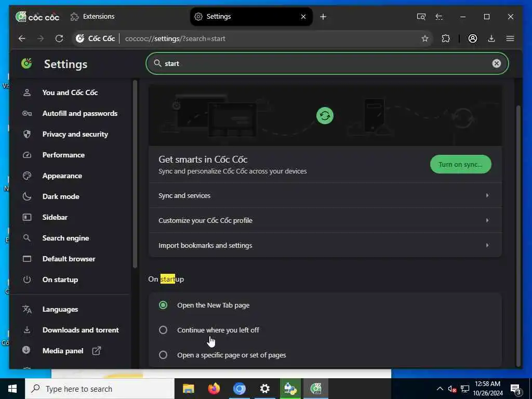Viewport: 532px width, 399px height.
Task: Click the address bar URL
Action: click(x=175, y=38)
